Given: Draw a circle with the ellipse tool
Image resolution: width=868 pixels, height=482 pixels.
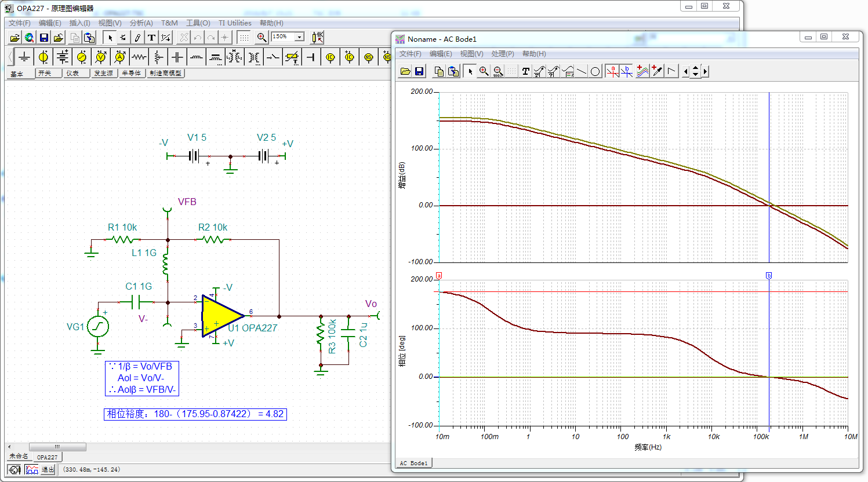Looking at the screenshot, I should [595, 71].
